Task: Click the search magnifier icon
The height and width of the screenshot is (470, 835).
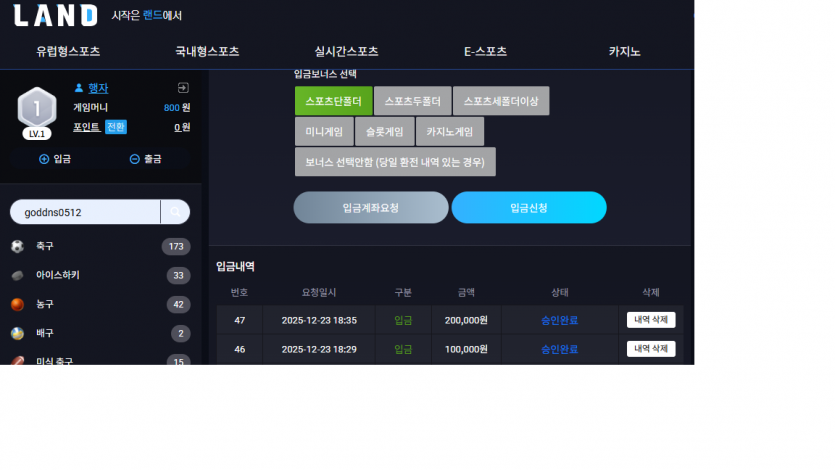Action: (175, 212)
